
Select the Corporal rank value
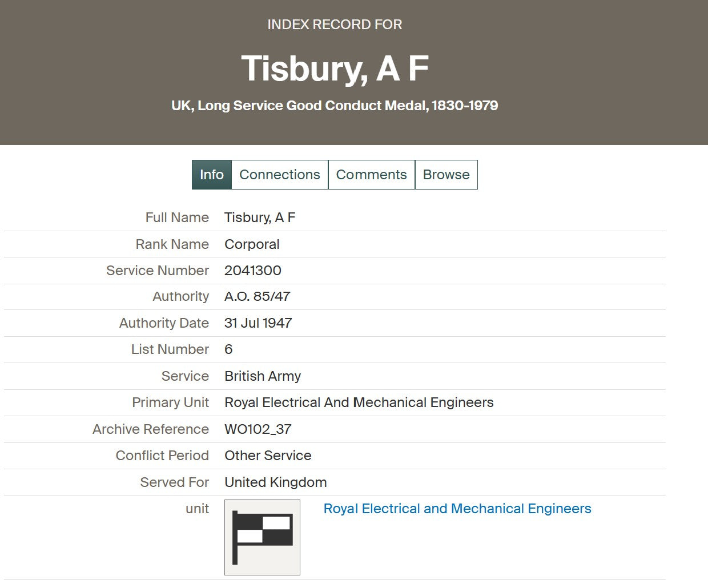pos(252,244)
